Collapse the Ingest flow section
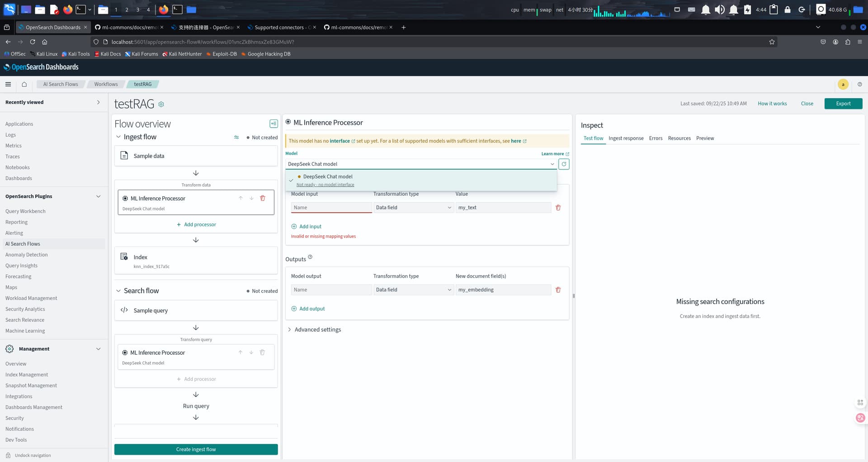This screenshot has width=868, height=462. pos(118,137)
